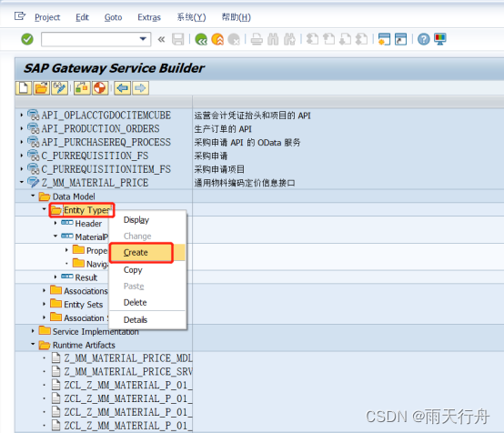Choose Display in the context menu
504x433 pixels.
click(148, 220)
